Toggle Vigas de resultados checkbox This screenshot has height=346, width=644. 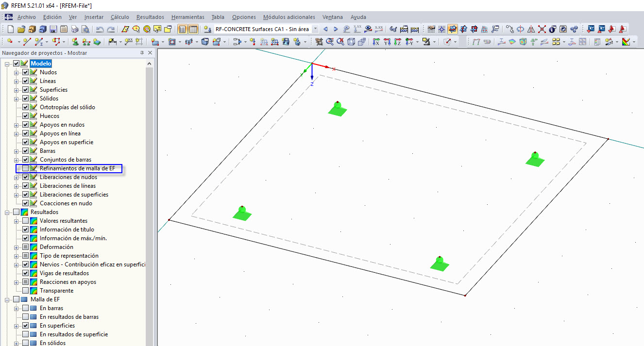(26, 273)
